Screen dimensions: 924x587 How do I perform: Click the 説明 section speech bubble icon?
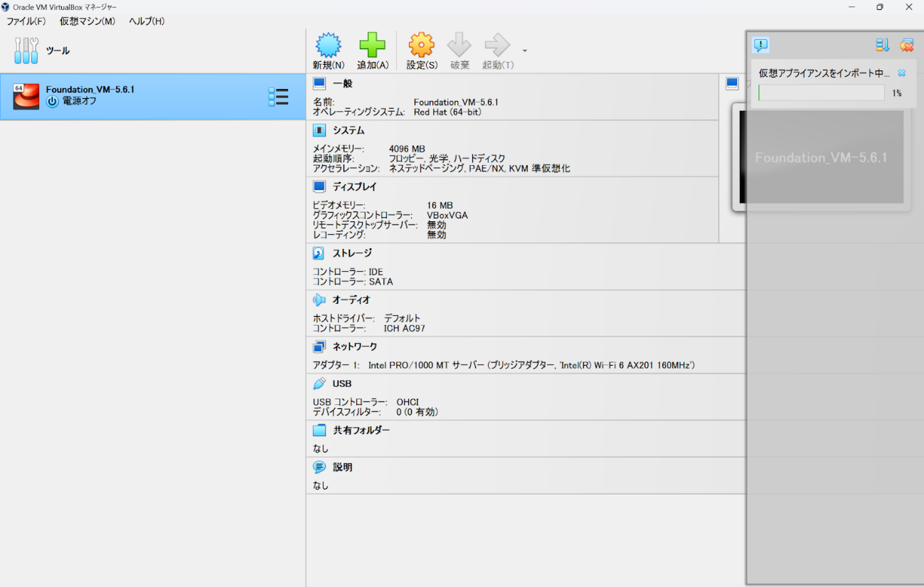(319, 467)
